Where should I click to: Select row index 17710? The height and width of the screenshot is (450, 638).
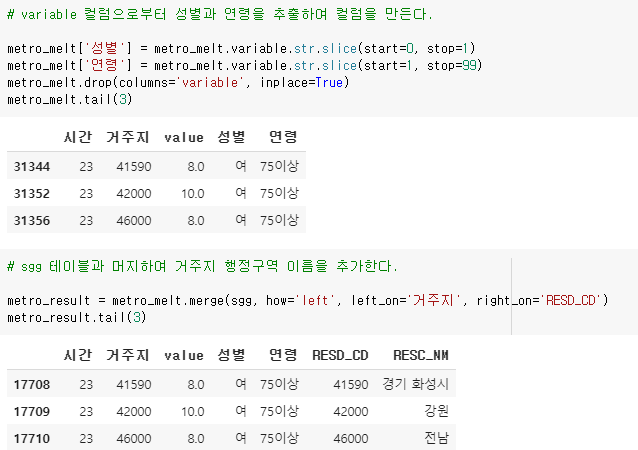point(32,439)
